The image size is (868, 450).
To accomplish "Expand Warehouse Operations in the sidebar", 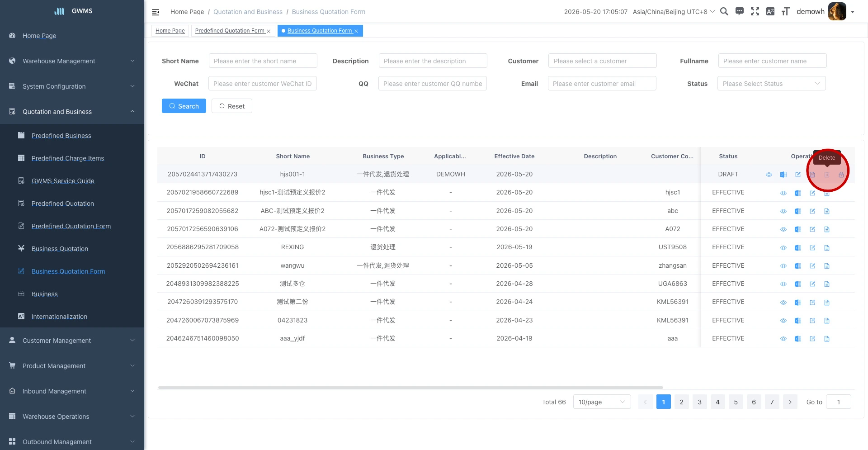I will pyautogui.click(x=72, y=417).
